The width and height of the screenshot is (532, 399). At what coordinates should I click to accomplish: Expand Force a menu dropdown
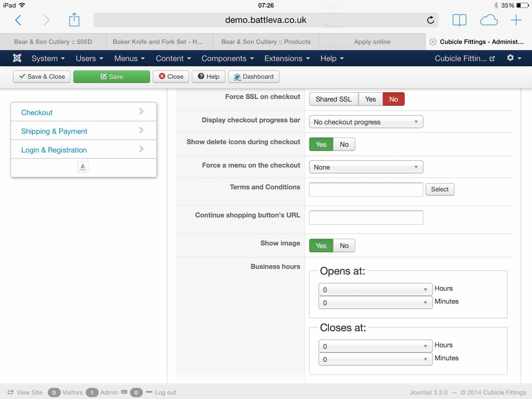366,167
